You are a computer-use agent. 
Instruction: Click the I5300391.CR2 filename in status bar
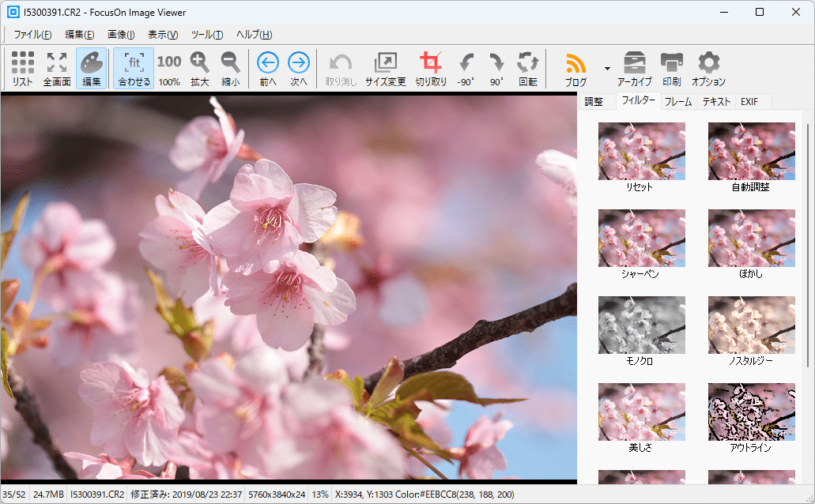[97, 495]
